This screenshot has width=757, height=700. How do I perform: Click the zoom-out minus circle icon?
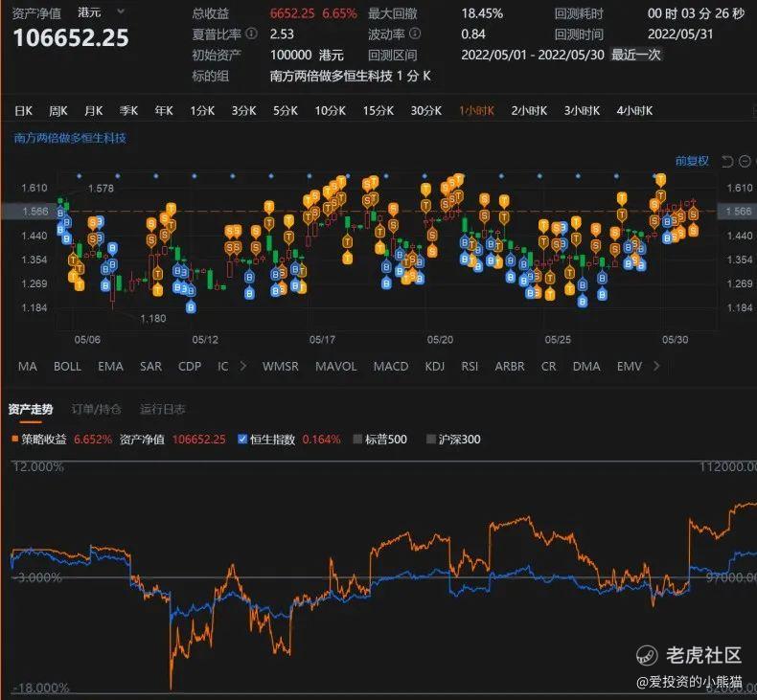tap(745, 161)
